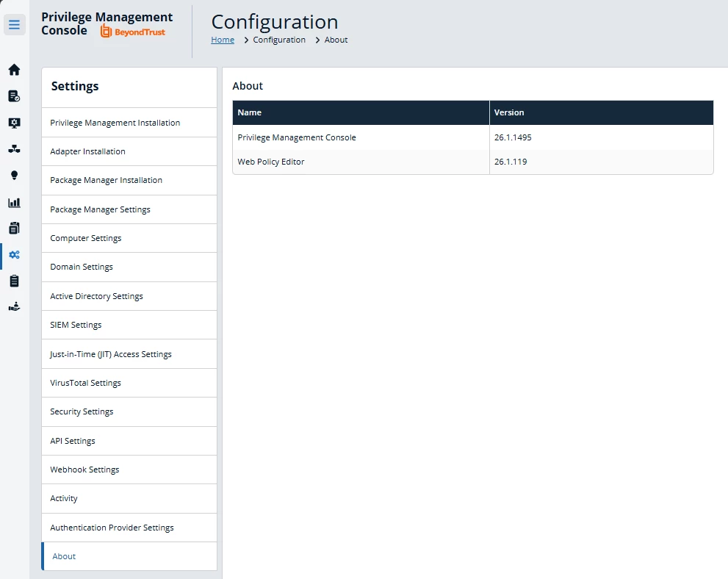Click the Settings panel heading
The height and width of the screenshot is (579, 728).
[x=75, y=87]
